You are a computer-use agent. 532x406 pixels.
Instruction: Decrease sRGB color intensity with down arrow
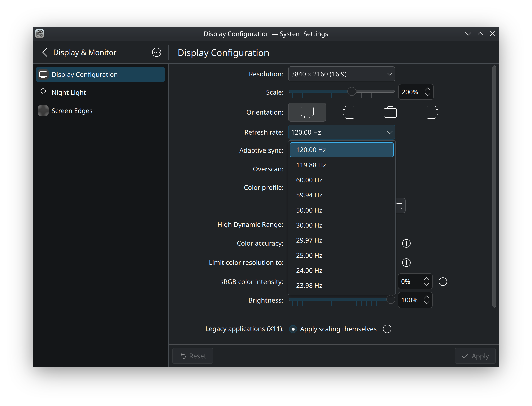(x=426, y=284)
